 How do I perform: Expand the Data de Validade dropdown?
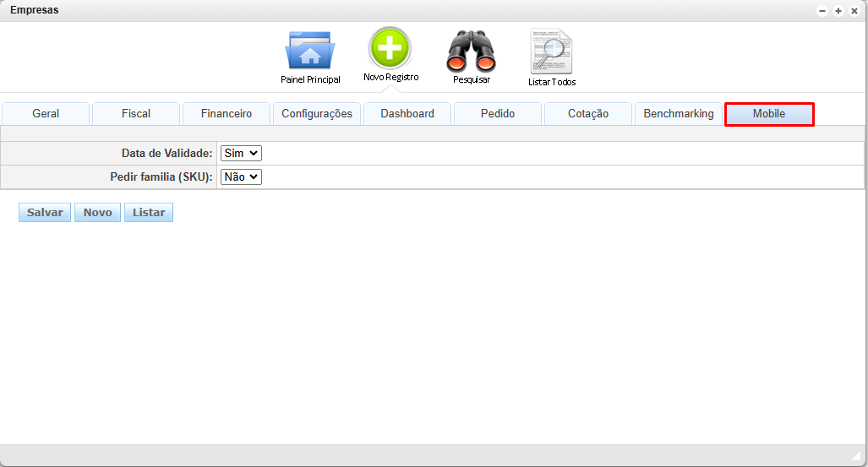pyautogui.click(x=241, y=153)
